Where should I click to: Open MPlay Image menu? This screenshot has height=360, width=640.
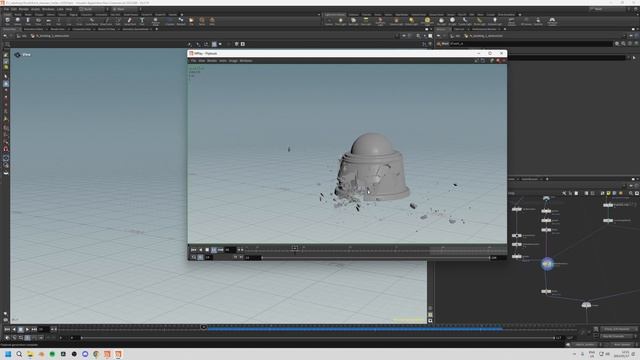click(233, 60)
